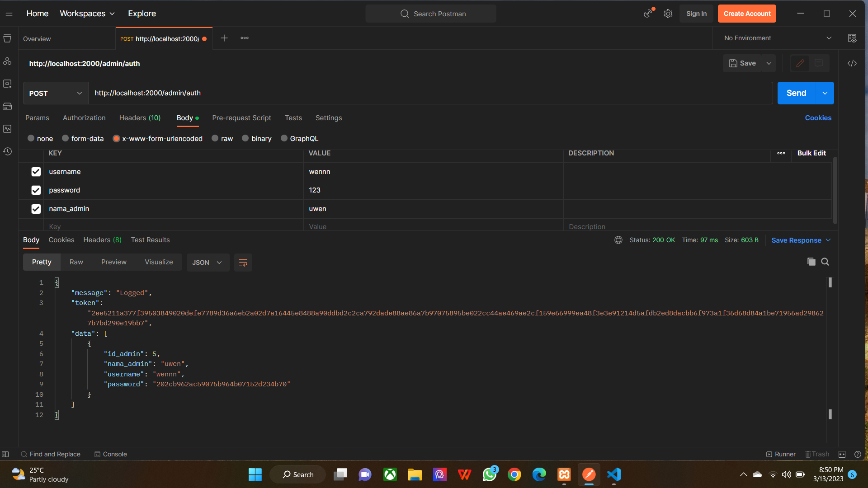Open the APIs sidebar panel

(x=7, y=61)
